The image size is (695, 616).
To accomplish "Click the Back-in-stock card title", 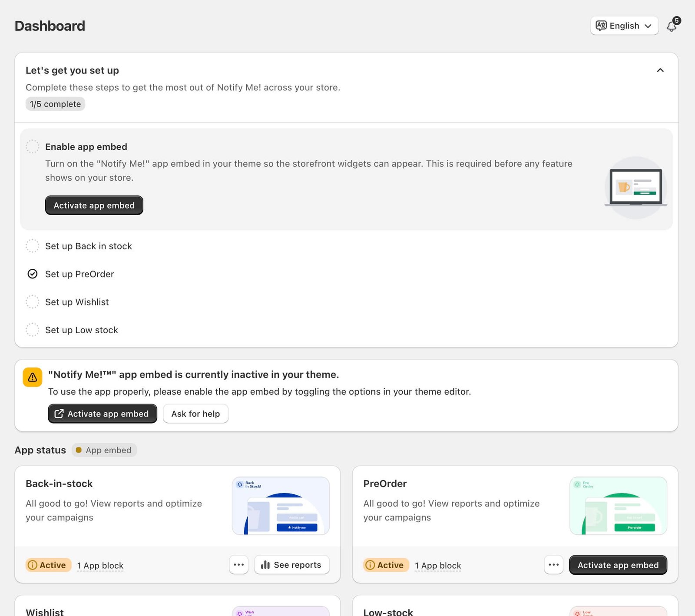I will (x=59, y=484).
